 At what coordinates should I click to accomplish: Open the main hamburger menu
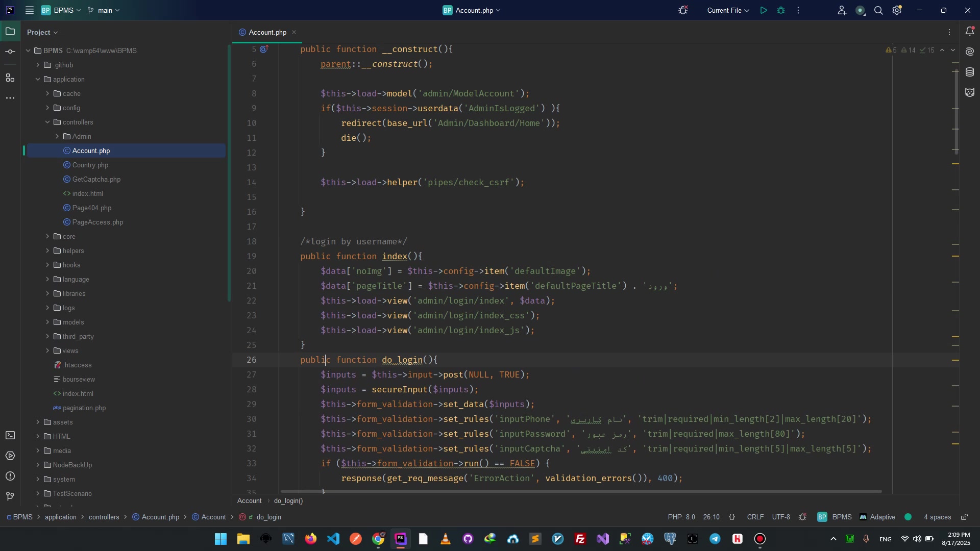point(30,10)
